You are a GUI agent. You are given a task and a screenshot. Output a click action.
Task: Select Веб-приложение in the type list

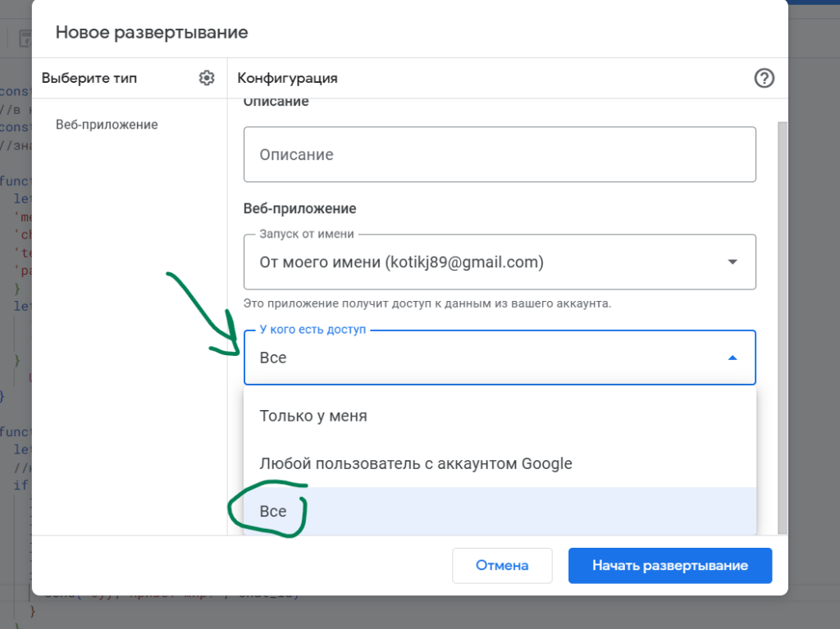coord(107,125)
